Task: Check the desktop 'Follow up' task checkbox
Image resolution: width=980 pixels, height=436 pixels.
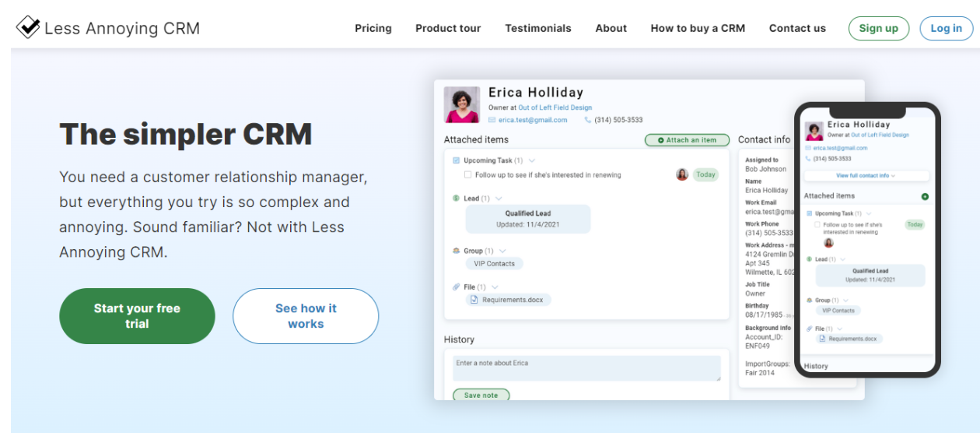Action: pos(467,174)
